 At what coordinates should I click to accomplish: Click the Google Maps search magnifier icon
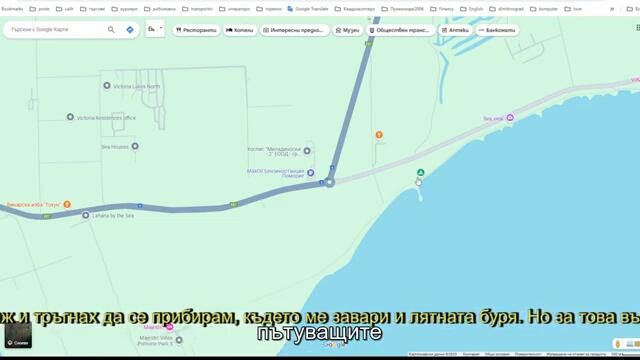coord(111,30)
